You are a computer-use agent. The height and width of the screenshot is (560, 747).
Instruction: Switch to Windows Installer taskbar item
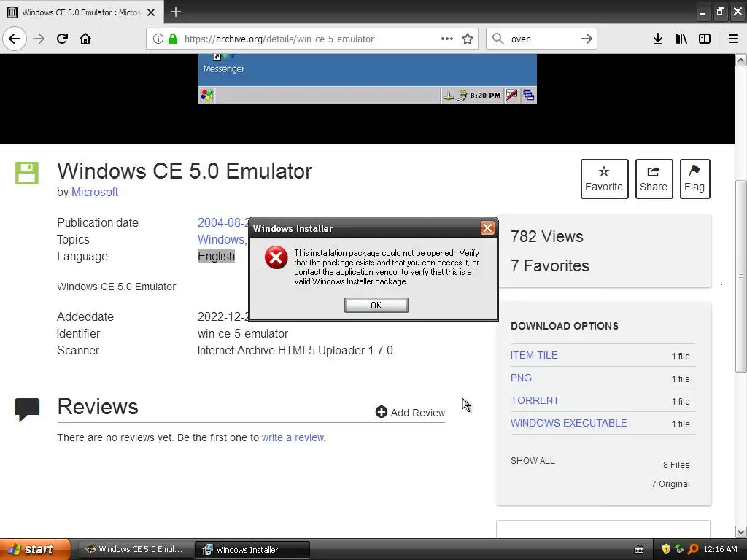pos(252,549)
